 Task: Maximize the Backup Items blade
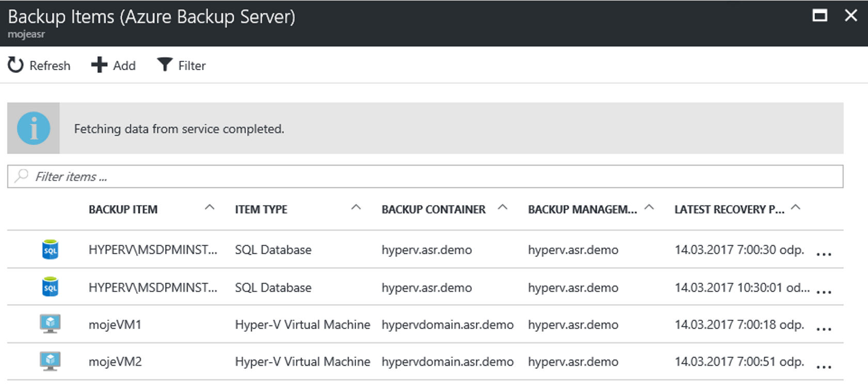click(819, 15)
